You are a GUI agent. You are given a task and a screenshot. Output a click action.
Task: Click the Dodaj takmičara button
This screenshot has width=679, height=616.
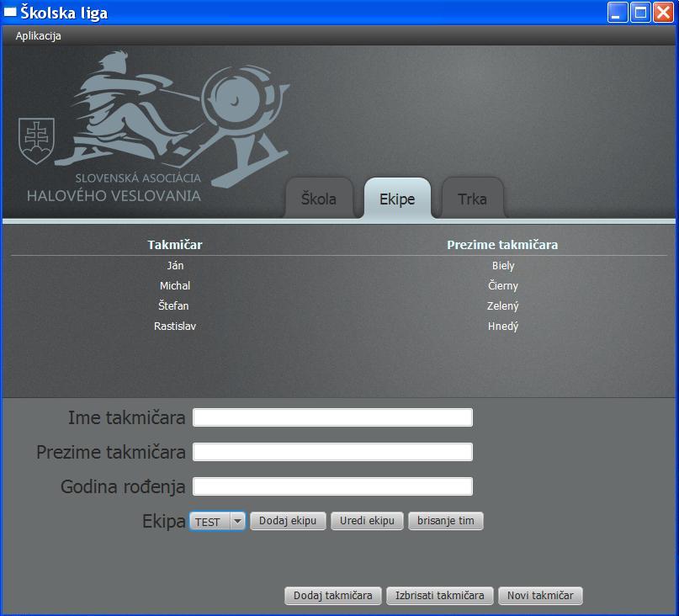point(333,596)
